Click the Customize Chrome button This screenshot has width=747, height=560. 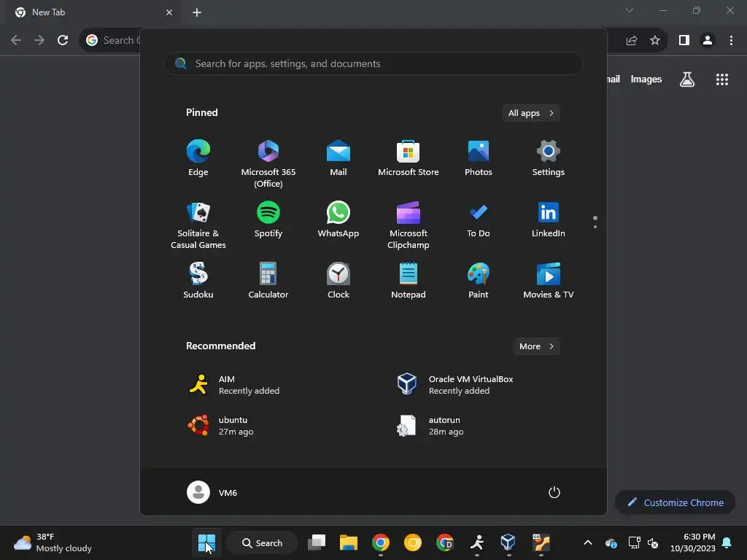675,502
